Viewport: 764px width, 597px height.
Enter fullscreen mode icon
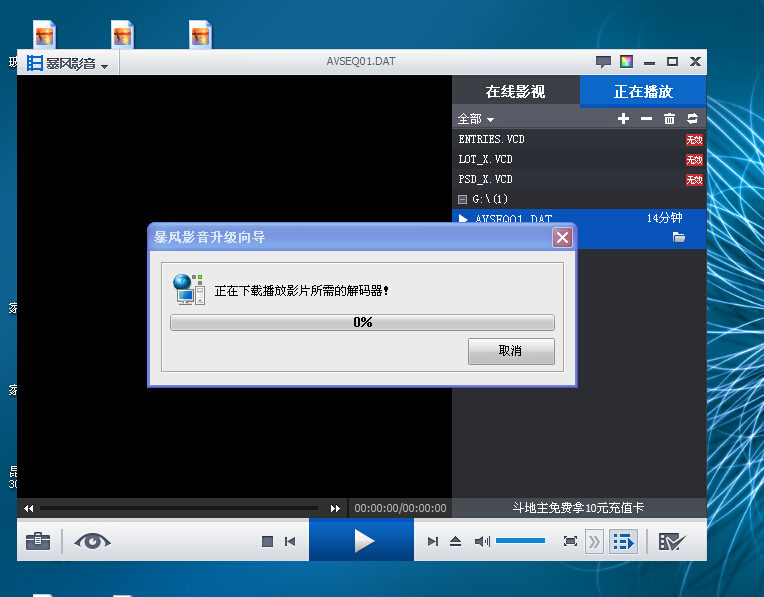click(570, 541)
